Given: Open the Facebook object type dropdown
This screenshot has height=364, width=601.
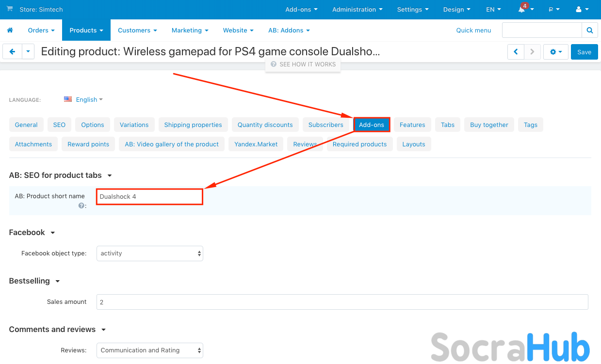Looking at the screenshot, I should pyautogui.click(x=149, y=253).
